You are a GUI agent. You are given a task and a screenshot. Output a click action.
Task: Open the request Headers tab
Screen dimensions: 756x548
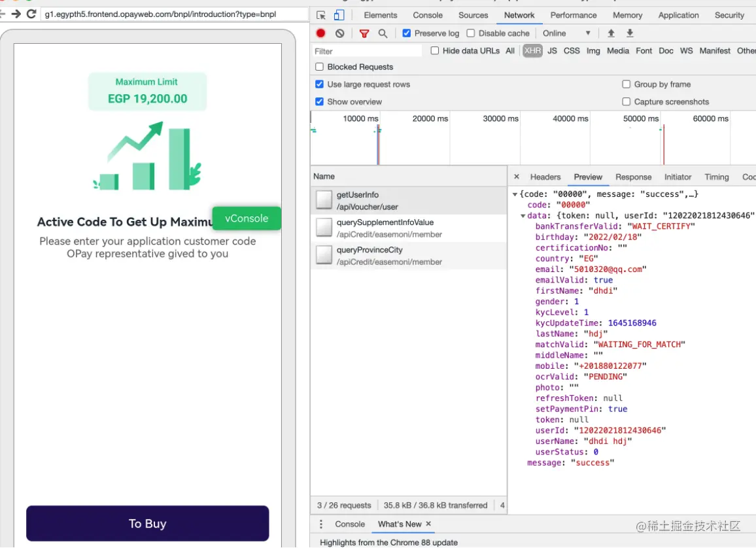[545, 177]
